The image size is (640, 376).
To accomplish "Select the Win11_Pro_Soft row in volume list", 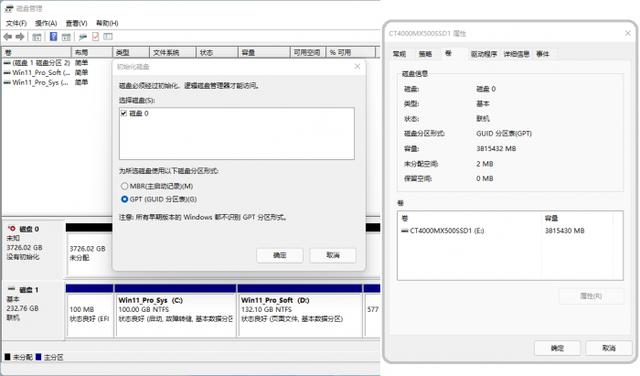I will tap(45, 73).
